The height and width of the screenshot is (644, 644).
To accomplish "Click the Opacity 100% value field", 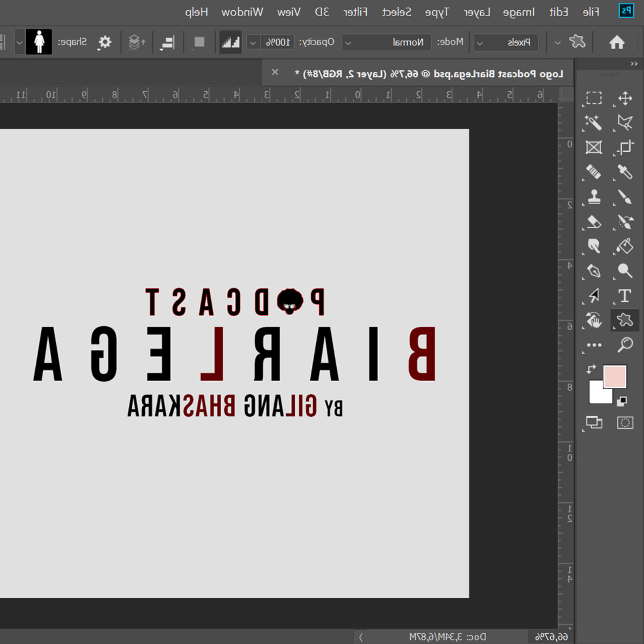I will (277, 43).
